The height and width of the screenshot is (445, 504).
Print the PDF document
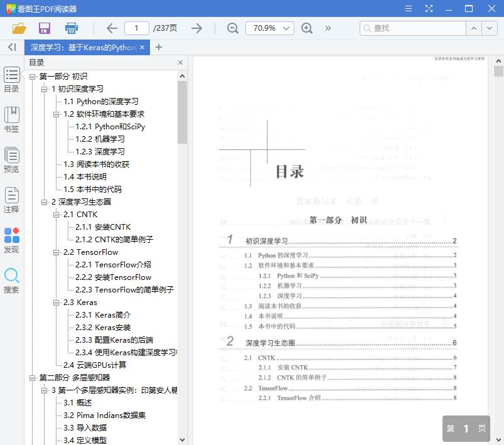pyautogui.click(x=71, y=28)
